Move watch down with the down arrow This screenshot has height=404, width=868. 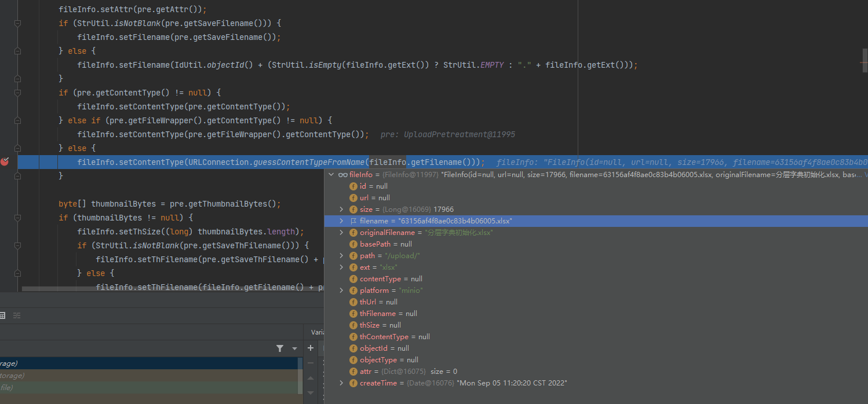(x=311, y=393)
